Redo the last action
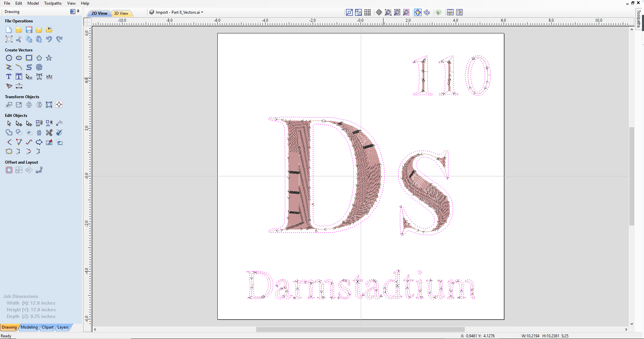This screenshot has width=644, height=339. (x=59, y=39)
